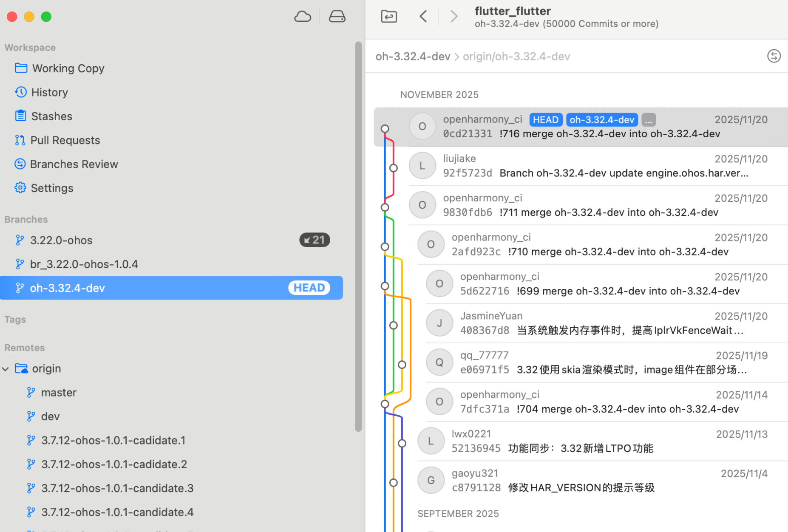Click the cloud sync icon in the toolbar
The width and height of the screenshot is (788, 532).
click(302, 16)
